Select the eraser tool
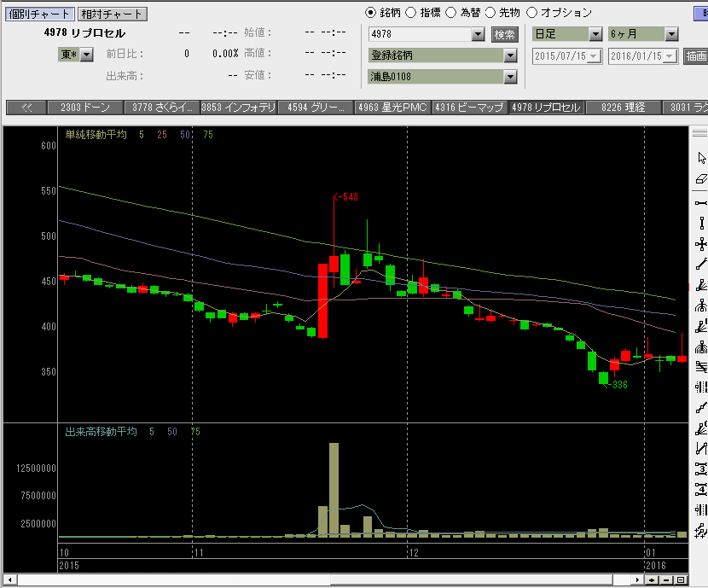This screenshot has width=708, height=588. coord(701,179)
